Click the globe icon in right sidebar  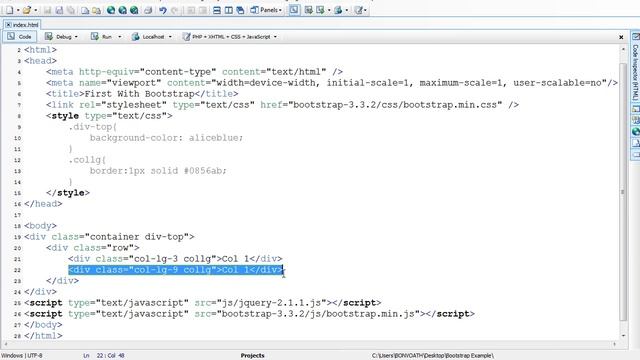636,131
